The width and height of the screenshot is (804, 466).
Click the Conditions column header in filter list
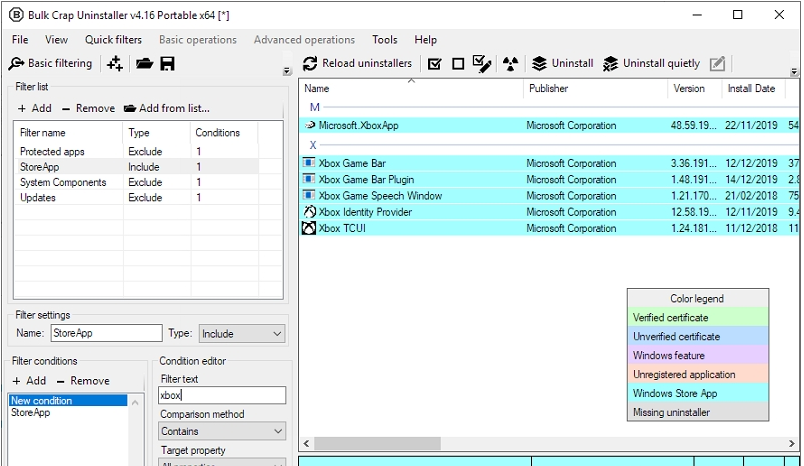point(224,132)
